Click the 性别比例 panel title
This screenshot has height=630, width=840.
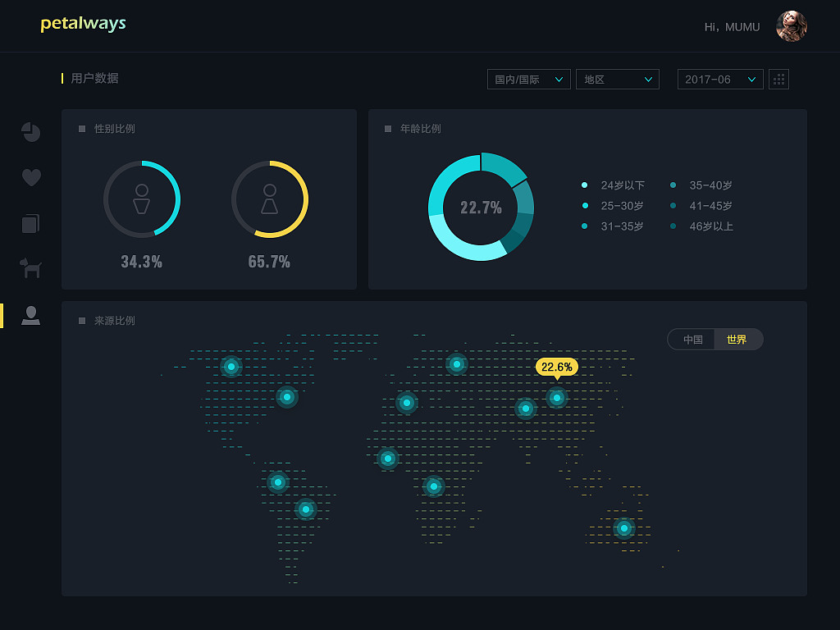115,129
